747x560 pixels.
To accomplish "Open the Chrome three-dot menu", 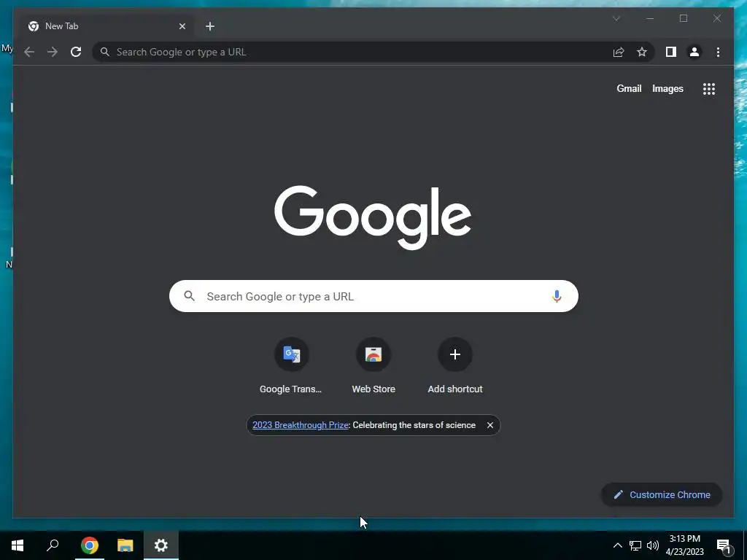I will tap(718, 52).
